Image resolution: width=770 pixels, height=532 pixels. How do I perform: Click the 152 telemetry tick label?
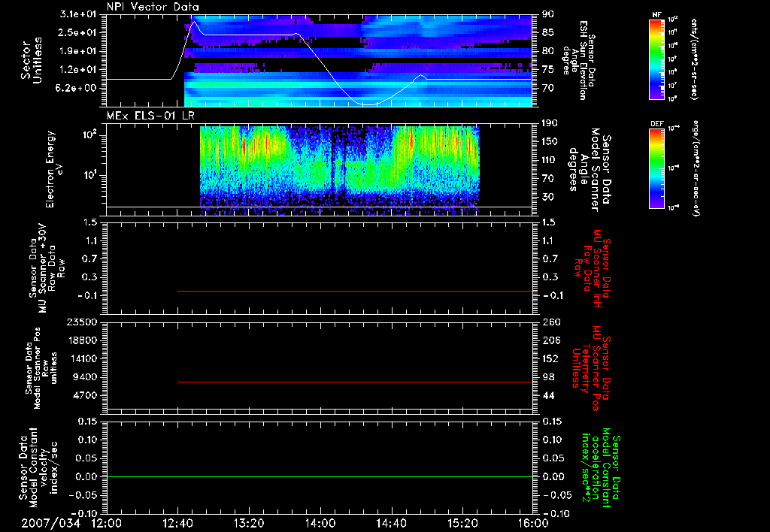pos(550,358)
